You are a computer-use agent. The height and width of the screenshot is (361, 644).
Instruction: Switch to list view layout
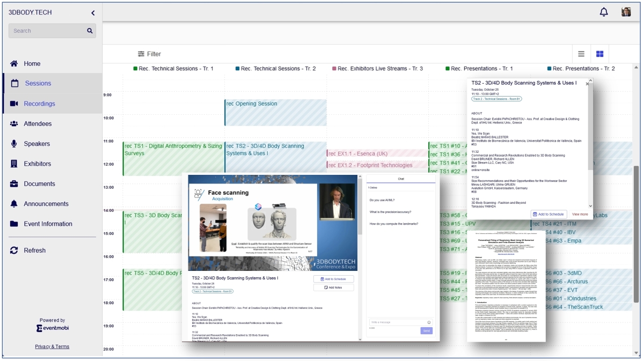pos(581,54)
